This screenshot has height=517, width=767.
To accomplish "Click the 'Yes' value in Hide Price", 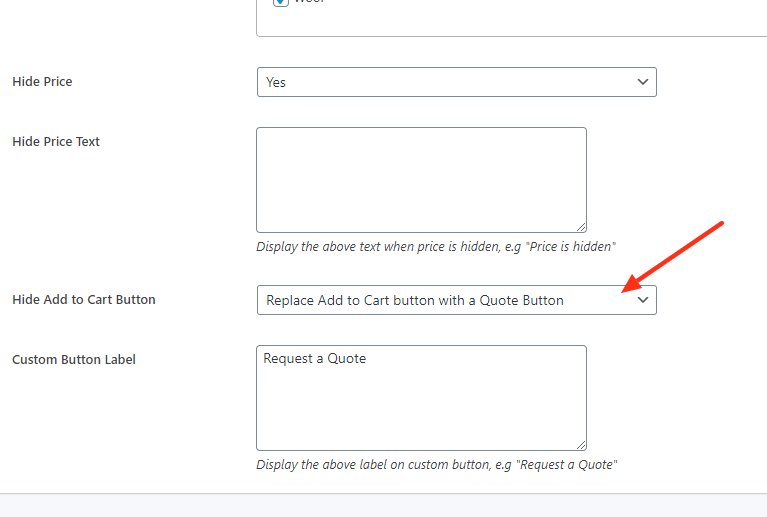I will pos(276,82).
